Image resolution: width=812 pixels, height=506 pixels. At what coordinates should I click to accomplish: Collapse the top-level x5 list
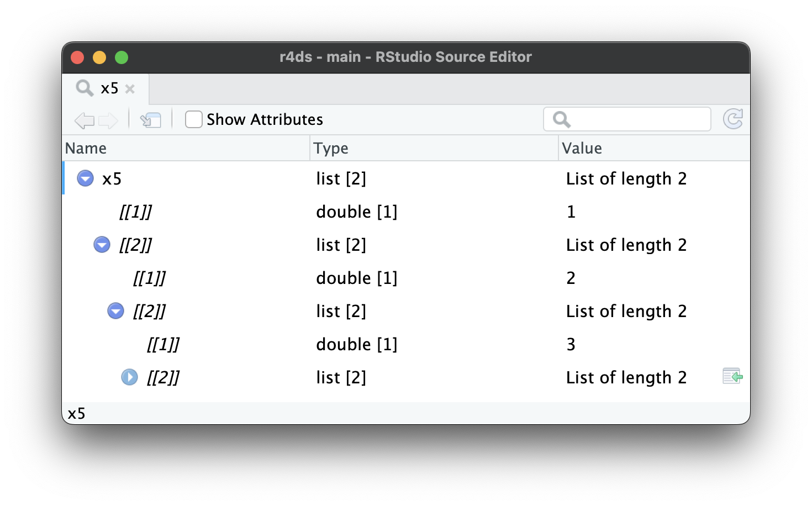coord(85,178)
